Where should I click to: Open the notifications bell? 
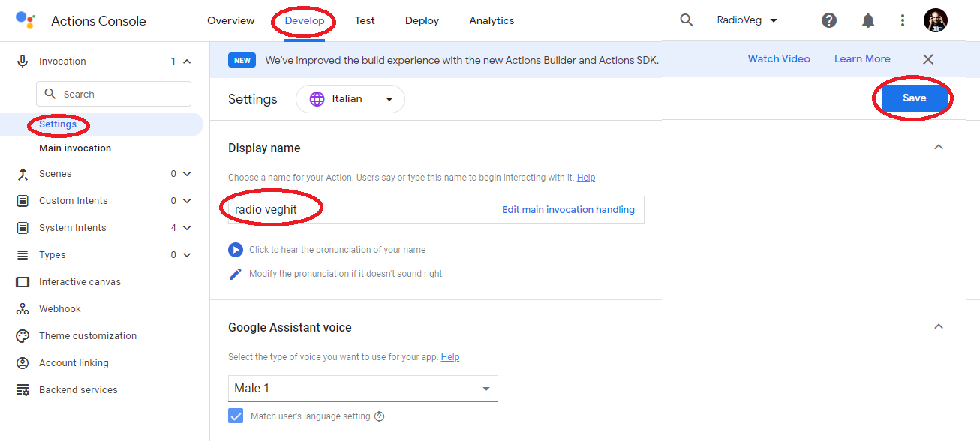click(x=868, y=20)
